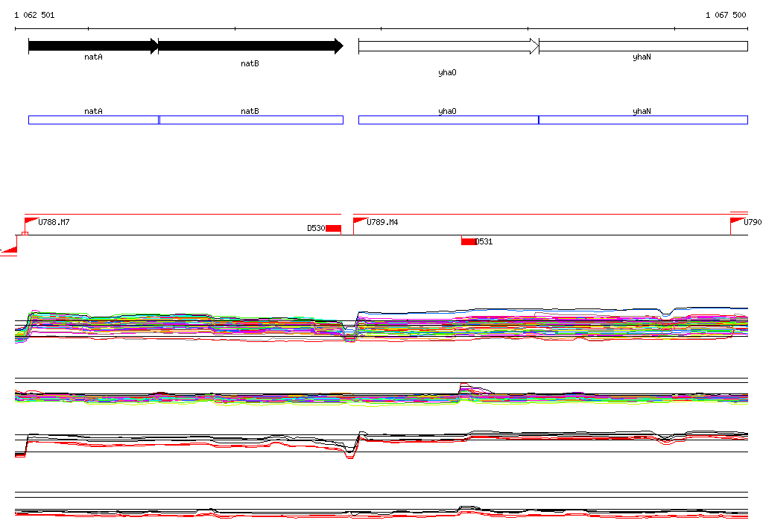Click the end coordinate 1 067 500
The width and height of the screenshot is (763, 532).
[x=726, y=15]
